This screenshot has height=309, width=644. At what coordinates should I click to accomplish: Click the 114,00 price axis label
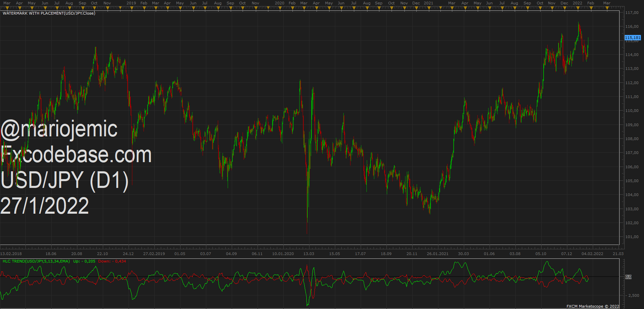coord(632,55)
